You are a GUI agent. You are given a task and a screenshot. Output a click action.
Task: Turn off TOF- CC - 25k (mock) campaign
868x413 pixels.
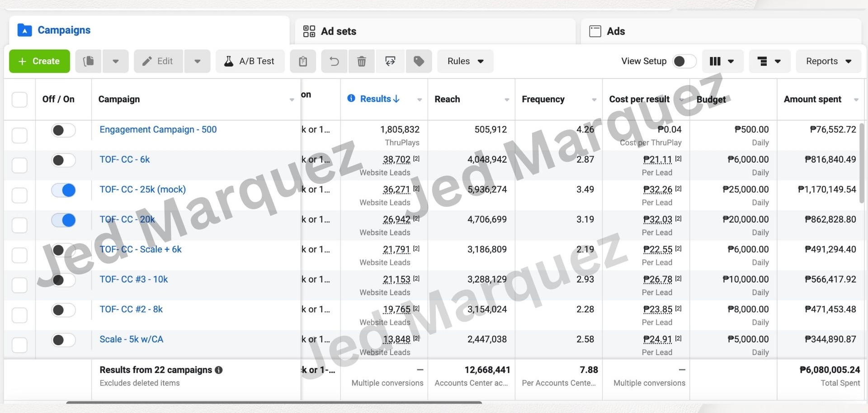pyautogui.click(x=63, y=190)
